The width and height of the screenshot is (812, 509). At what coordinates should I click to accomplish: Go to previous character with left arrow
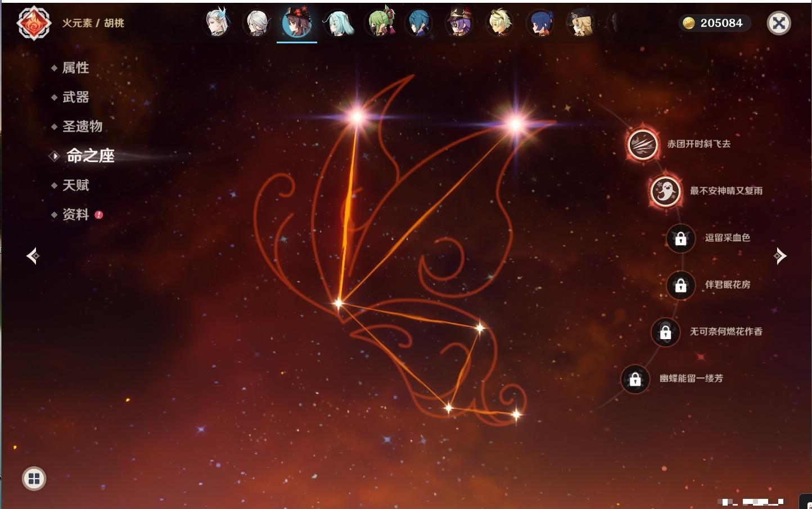tap(33, 256)
